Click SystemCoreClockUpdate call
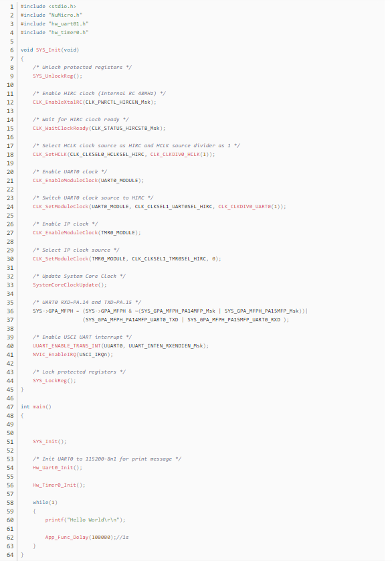Viewport: 392px width, 561px height. tap(66, 285)
